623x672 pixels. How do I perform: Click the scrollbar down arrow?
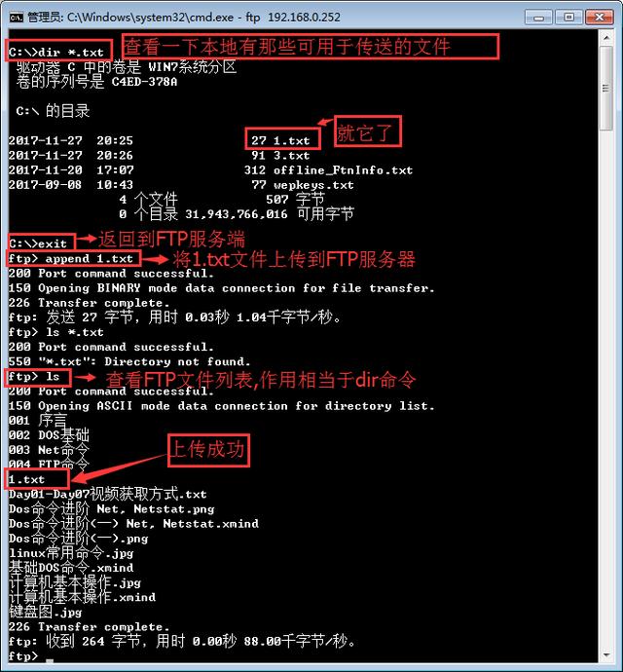point(606,654)
